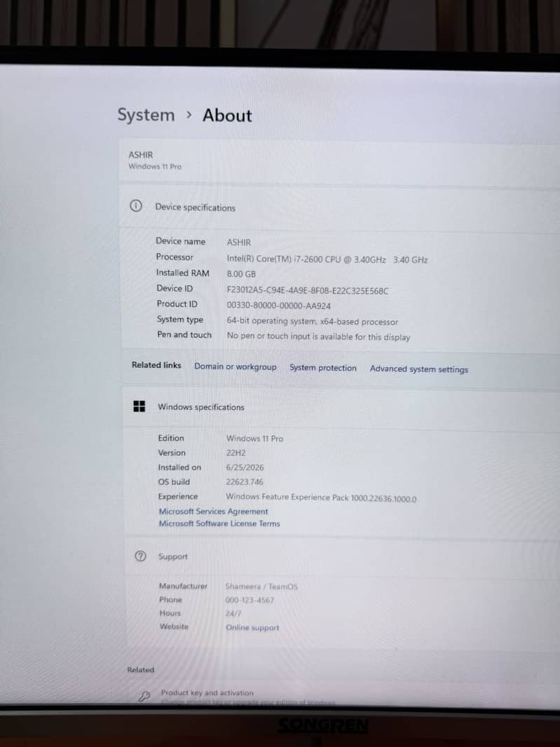Viewport: 560px width, 747px height.
Task: Click the Windows logo specifications icon
Action: [139, 406]
